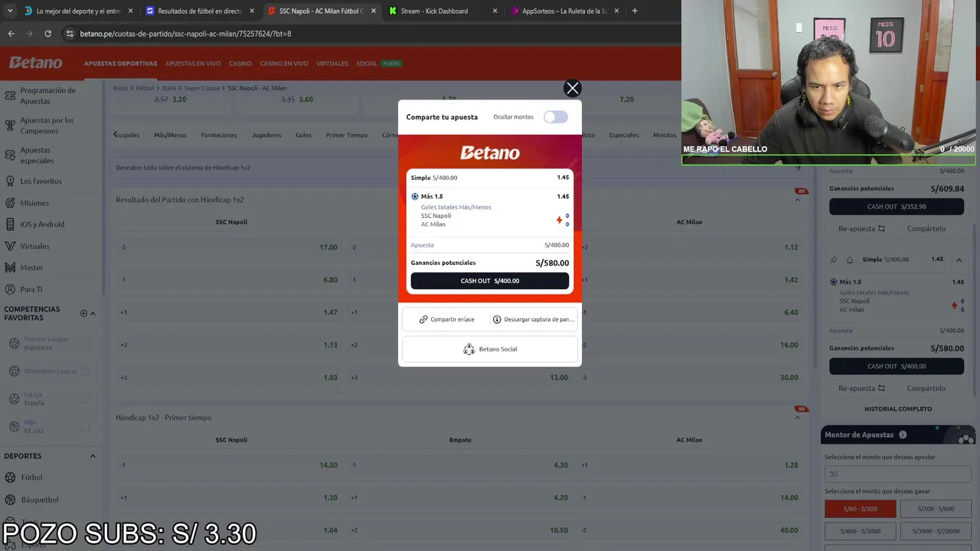
Task: Close the Comparte tu apuesta dialog
Action: (x=572, y=88)
